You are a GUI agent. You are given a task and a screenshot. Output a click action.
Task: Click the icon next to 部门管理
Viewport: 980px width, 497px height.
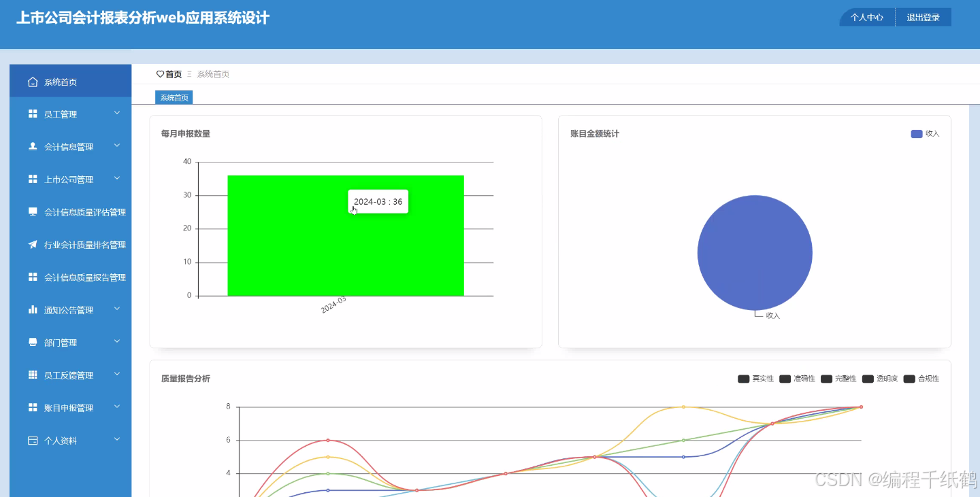33,343
